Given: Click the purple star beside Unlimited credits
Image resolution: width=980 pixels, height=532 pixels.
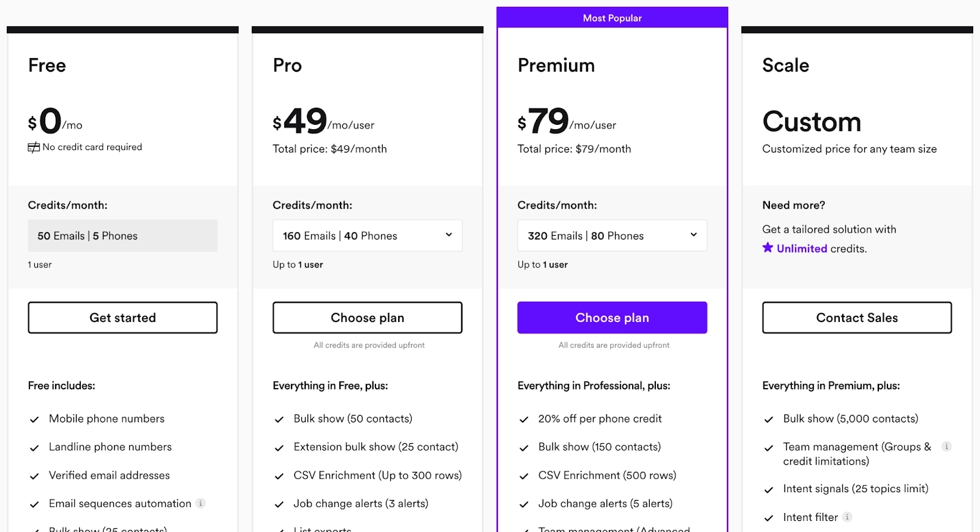Looking at the screenshot, I should [767, 247].
